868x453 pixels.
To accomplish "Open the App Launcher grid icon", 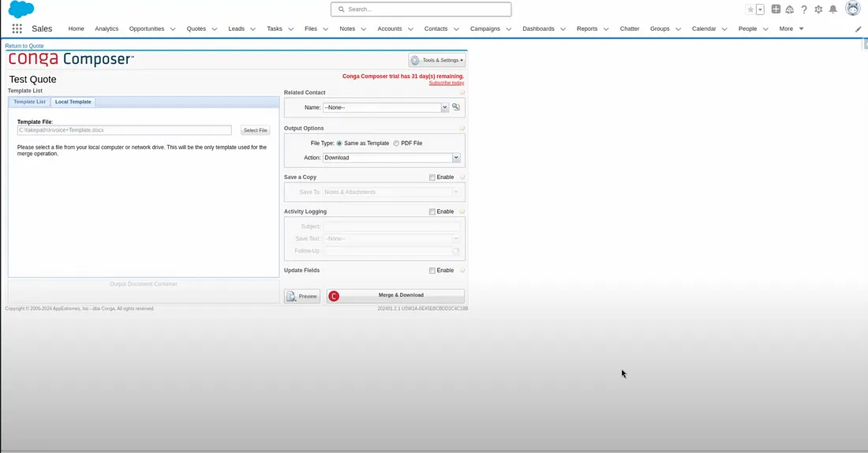I will point(17,28).
